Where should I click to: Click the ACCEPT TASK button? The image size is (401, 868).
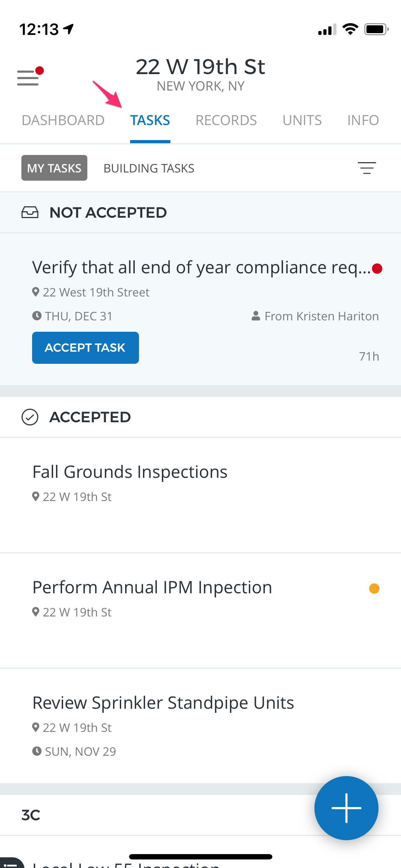click(x=86, y=348)
